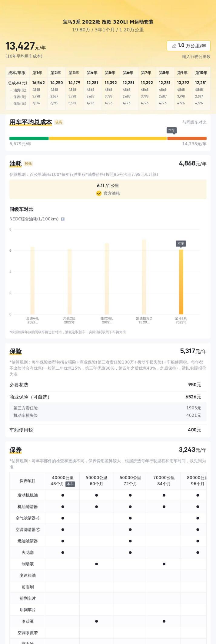Click the 奔驰C级 bar in the fuel chart
This screenshot has width=216, height=644.
coord(70,281)
